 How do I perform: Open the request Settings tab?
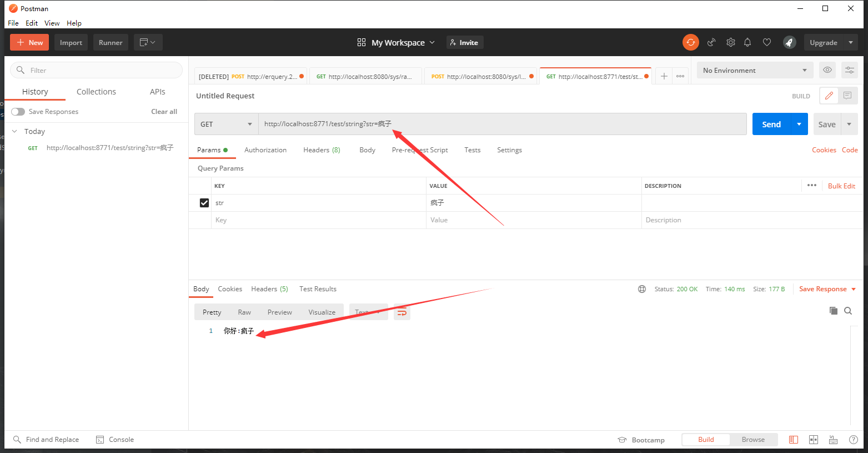(509, 150)
